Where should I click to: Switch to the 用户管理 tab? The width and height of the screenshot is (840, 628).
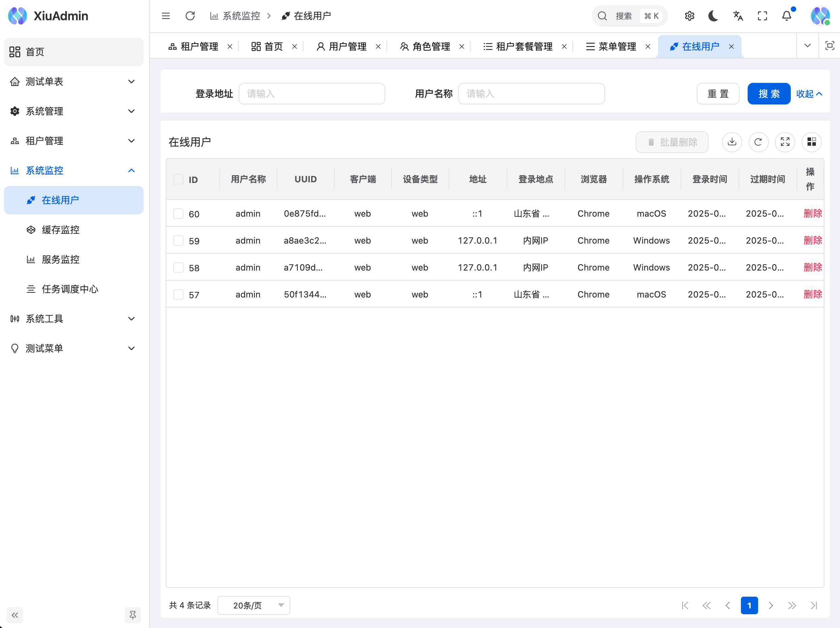pos(348,46)
